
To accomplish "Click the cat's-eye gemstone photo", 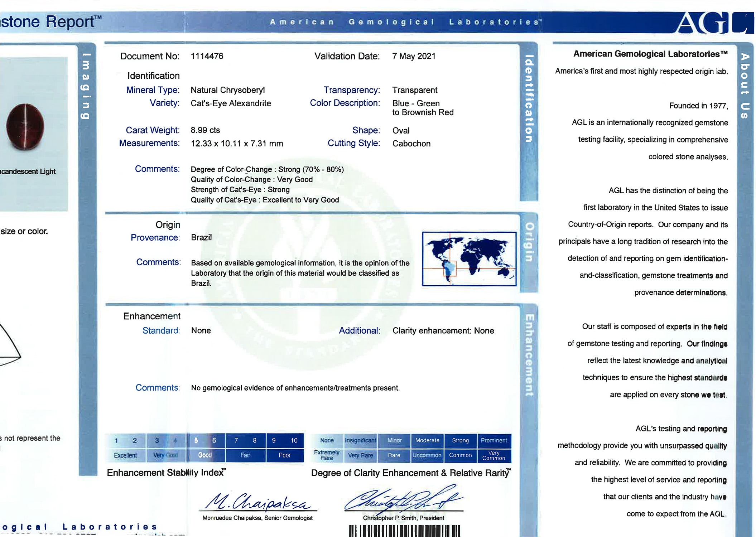I will click(26, 127).
